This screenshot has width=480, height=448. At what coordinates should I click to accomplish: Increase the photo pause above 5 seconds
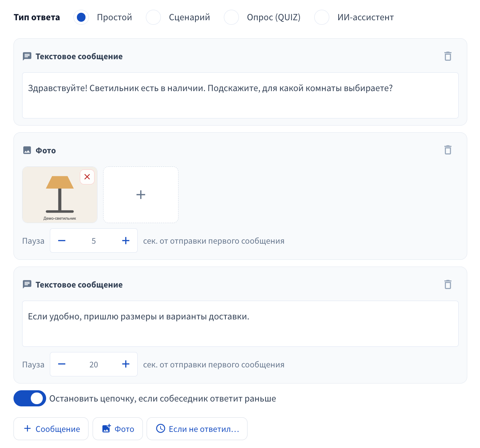pos(126,241)
